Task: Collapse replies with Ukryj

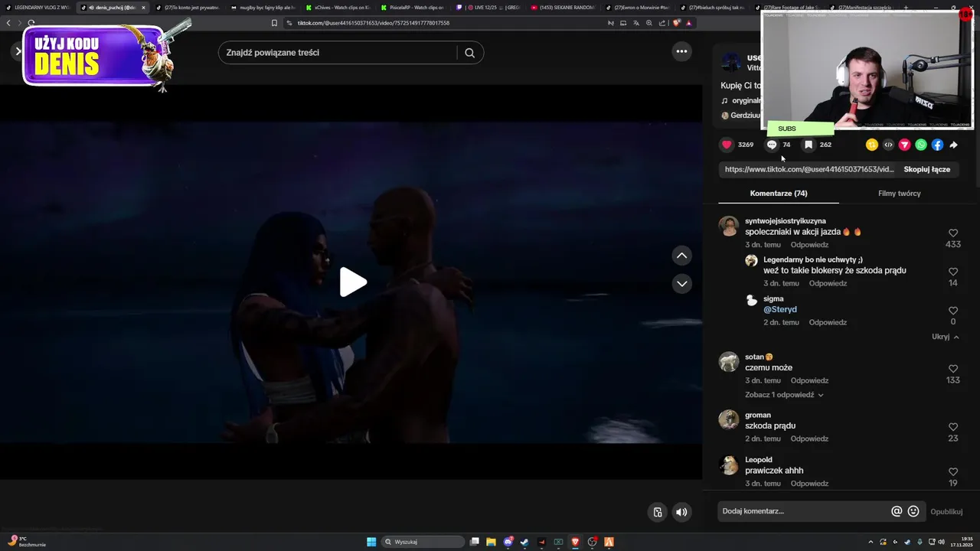Action: (x=946, y=337)
